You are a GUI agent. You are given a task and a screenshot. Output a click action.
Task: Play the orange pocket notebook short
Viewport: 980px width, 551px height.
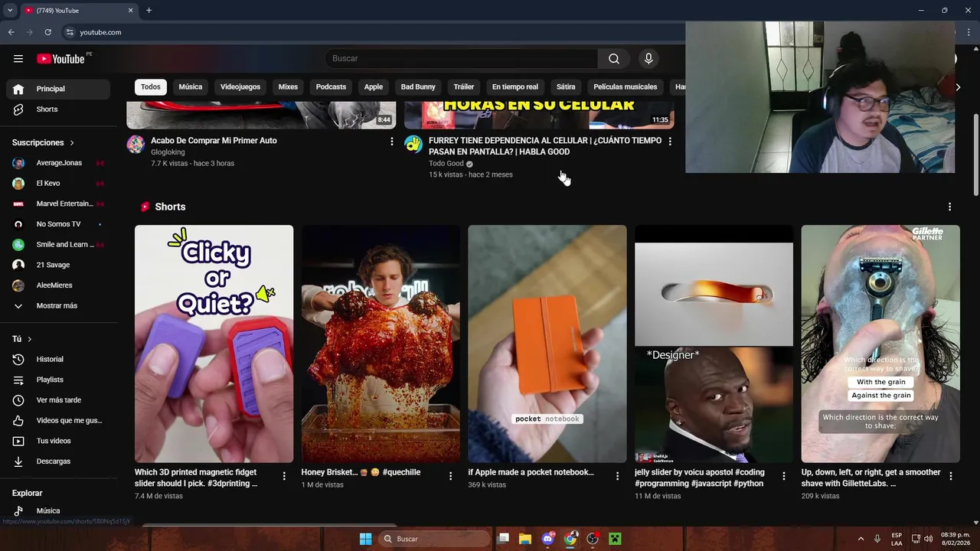point(547,344)
